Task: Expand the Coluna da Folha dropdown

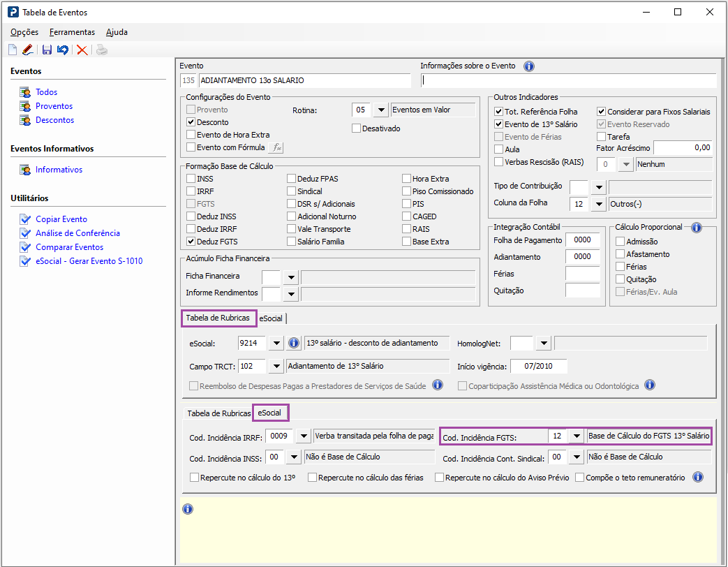Action: tap(598, 204)
